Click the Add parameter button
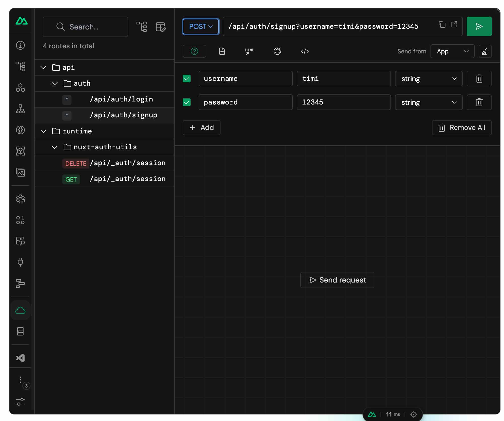504x421 pixels. (x=202, y=127)
